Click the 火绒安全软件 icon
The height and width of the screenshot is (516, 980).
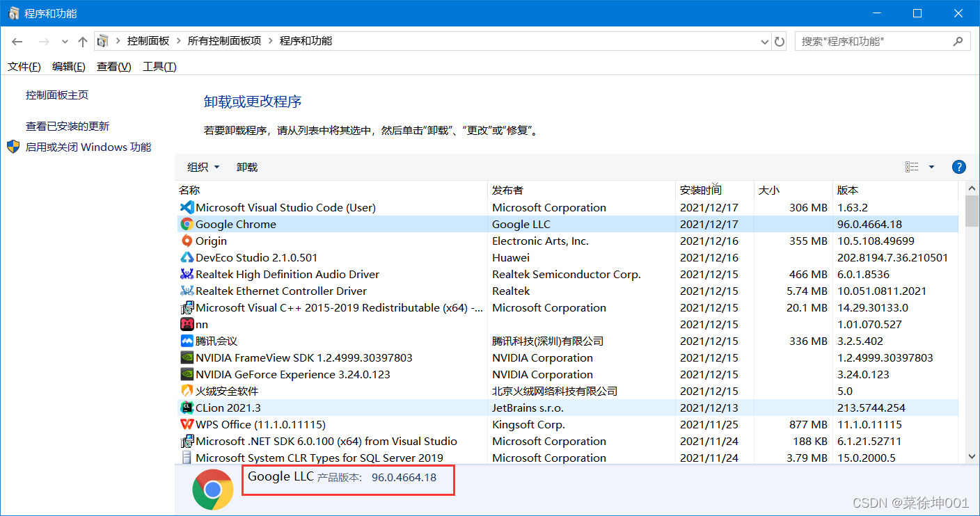click(x=187, y=391)
